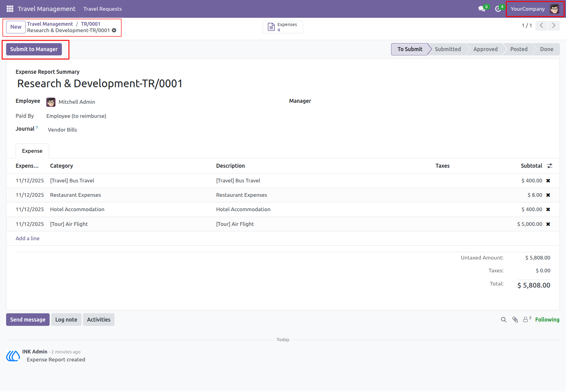Viewport: 566px width, 392px height.
Task: Open column settings adjust icon
Action: [550, 166]
